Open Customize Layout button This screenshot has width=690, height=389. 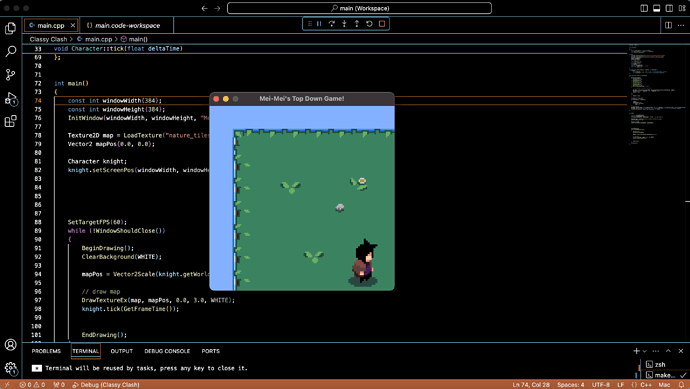coord(682,8)
